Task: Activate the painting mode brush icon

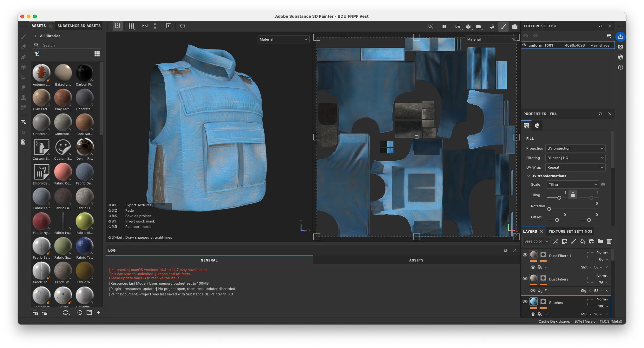Action: [x=503, y=27]
